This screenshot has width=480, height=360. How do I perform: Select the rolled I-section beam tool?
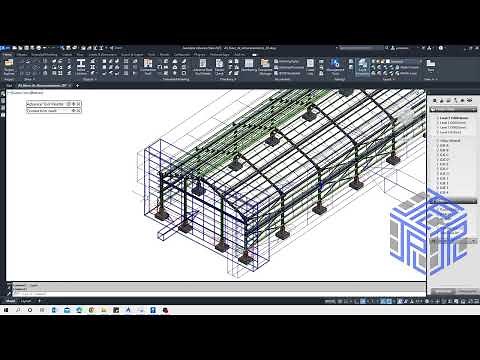point(81,66)
